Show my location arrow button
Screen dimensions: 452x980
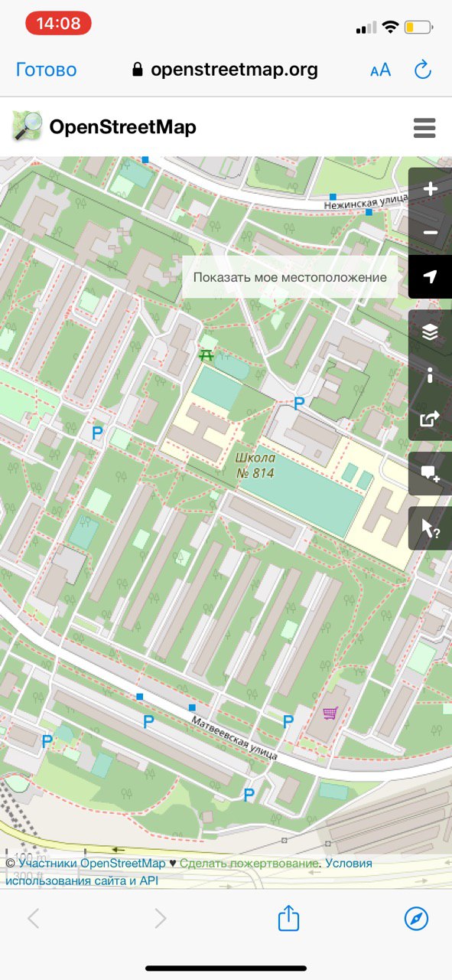point(431,276)
